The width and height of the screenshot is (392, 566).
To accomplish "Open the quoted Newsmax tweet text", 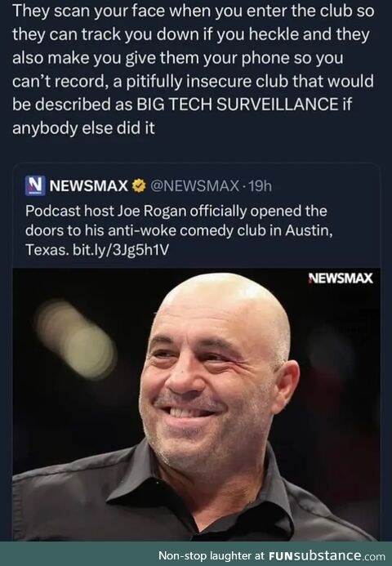I will [179, 230].
